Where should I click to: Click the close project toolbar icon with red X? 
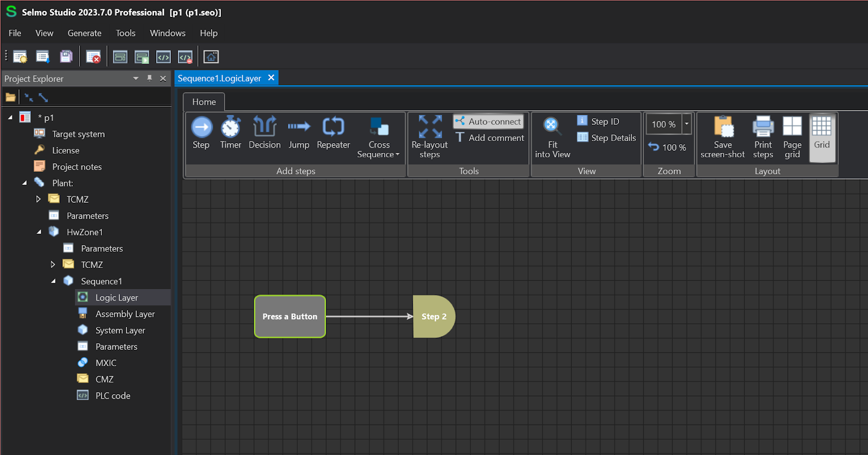pyautogui.click(x=93, y=56)
